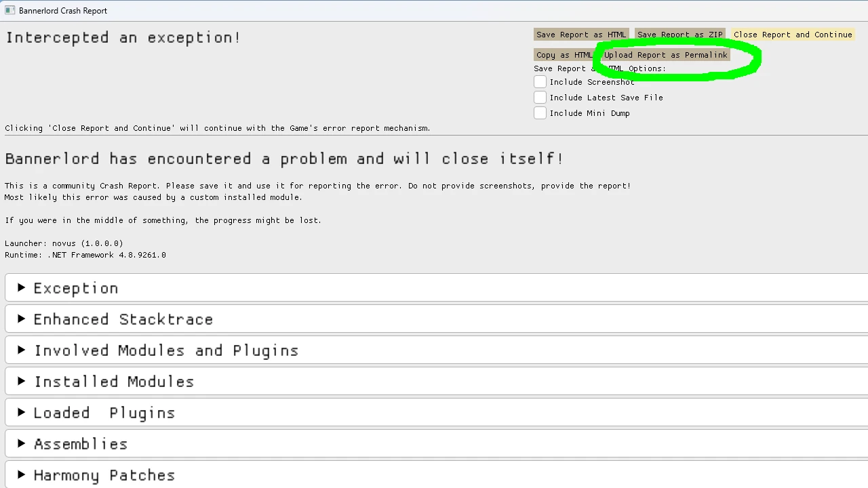Expand the Assemblies section
This screenshot has width=868, height=488.
pyautogui.click(x=436, y=444)
